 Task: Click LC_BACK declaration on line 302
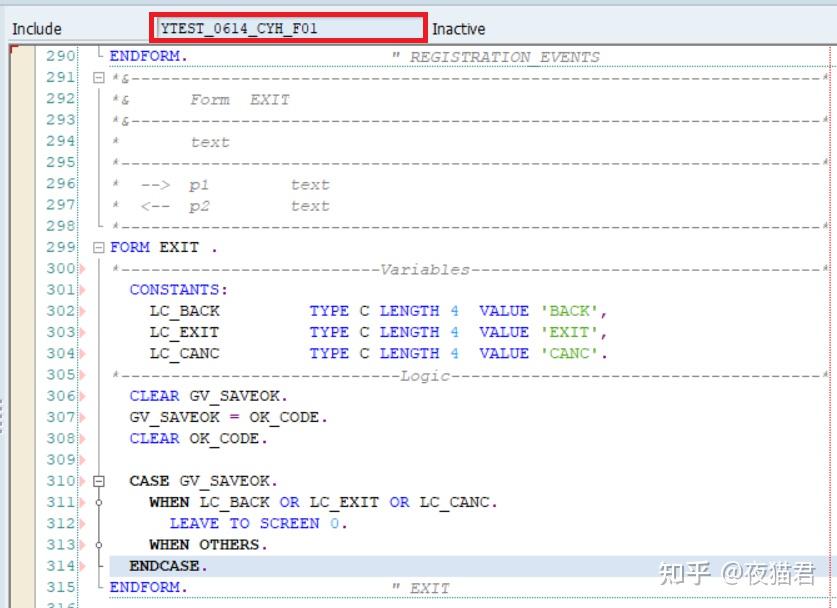pyautogui.click(x=185, y=311)
